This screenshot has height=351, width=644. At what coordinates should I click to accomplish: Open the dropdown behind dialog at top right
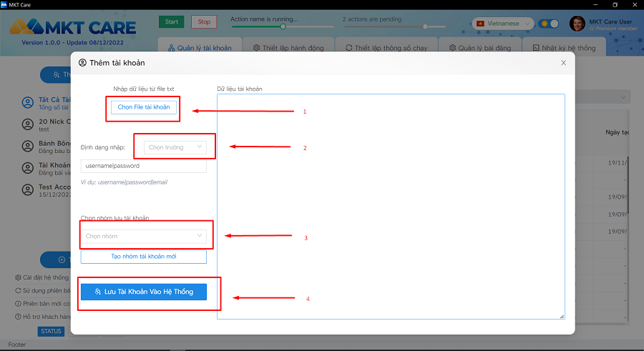(602, 97)
